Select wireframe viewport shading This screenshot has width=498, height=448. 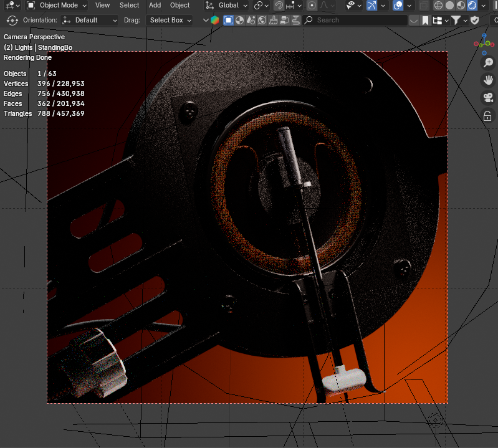(438, 5)
